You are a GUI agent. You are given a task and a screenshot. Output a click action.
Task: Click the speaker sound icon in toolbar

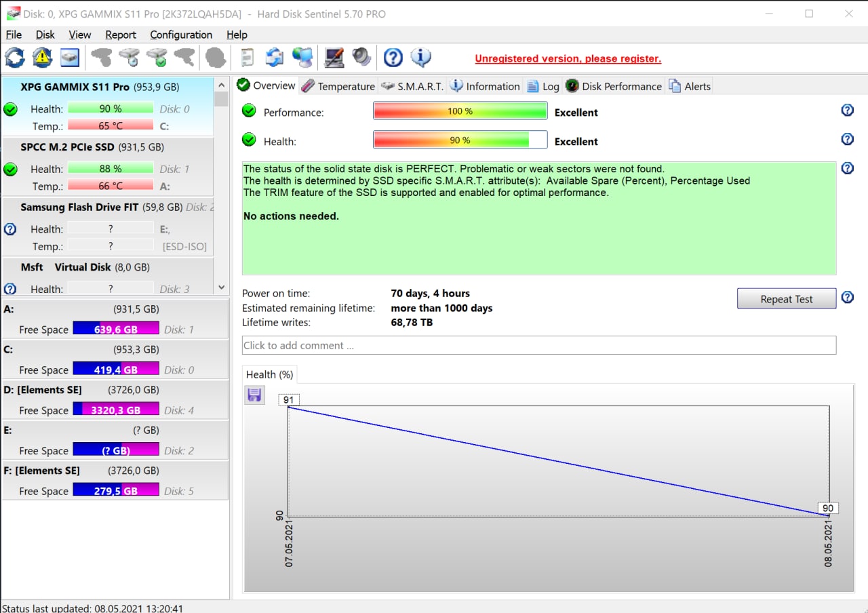coord(361,58)
